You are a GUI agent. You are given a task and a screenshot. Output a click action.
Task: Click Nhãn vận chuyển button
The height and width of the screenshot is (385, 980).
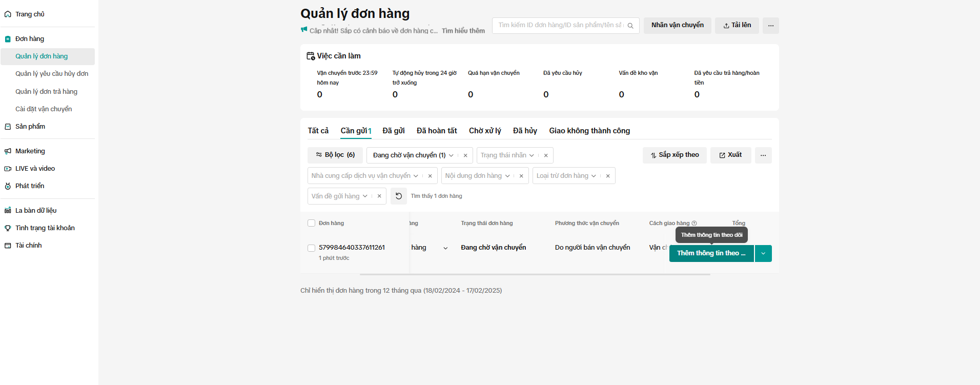coord(677,26)
